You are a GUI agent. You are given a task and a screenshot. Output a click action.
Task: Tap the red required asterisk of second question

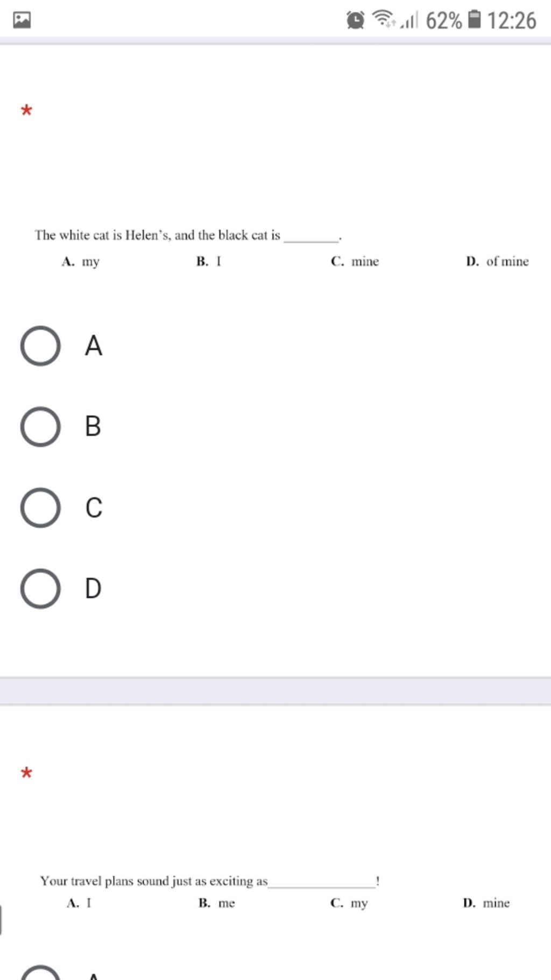click(x=26, y=774)
